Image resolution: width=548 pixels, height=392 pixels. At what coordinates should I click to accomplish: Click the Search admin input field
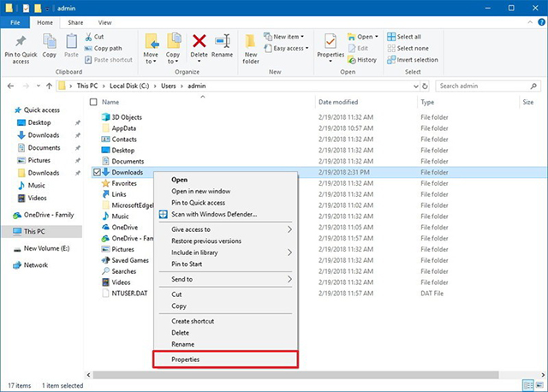(488, 86)
